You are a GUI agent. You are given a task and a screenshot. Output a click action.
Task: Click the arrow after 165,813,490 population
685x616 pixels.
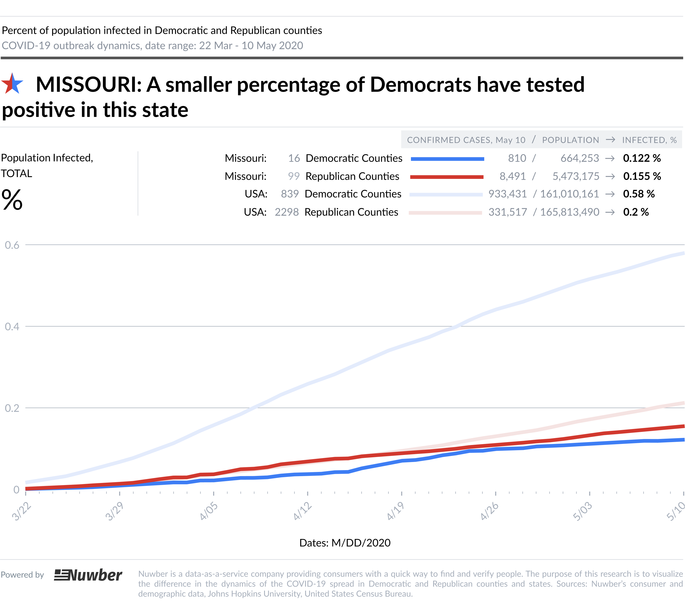coord(610,212)
